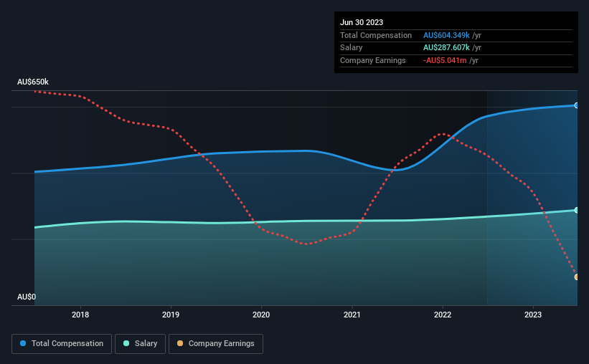Click the AU$287.607k salary value
589x364 pixels.
point(446,48)
